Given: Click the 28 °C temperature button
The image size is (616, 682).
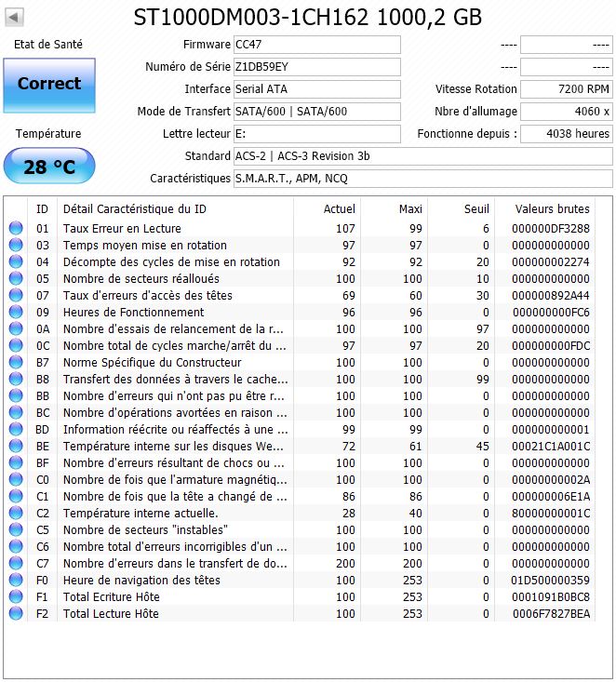Looking at the screenshot, I should [x=49, y=167].
